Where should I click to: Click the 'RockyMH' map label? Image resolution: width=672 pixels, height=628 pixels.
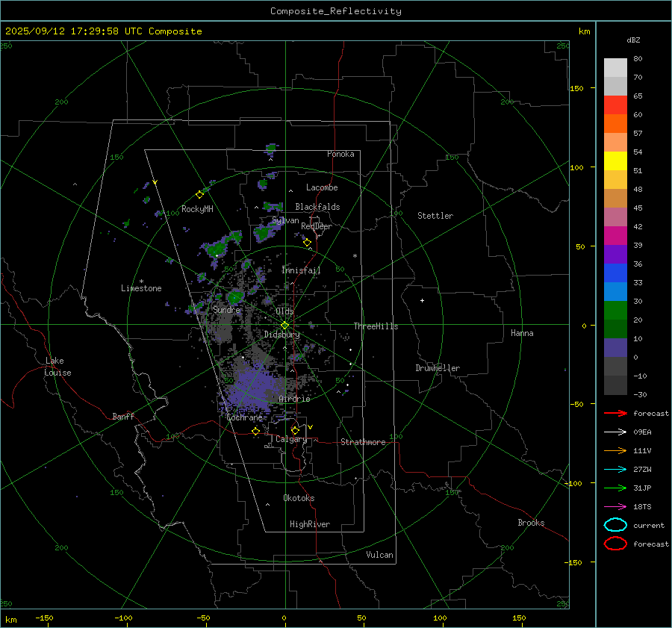[x=197, y=209]
